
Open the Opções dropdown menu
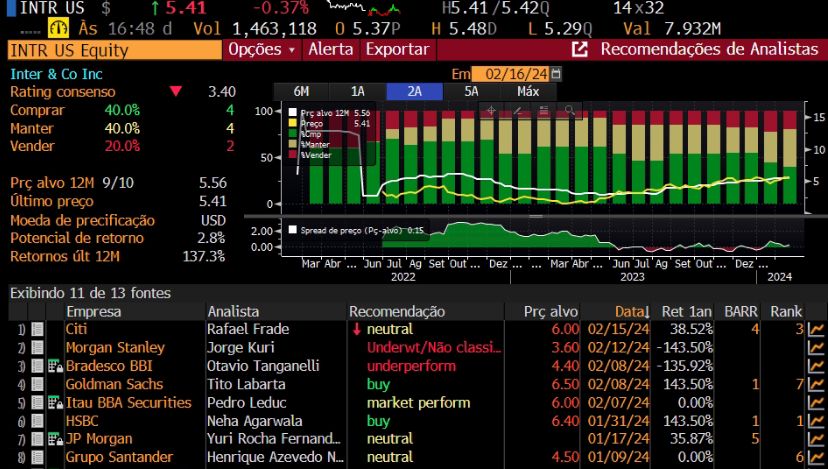click(x=262, y=49)
